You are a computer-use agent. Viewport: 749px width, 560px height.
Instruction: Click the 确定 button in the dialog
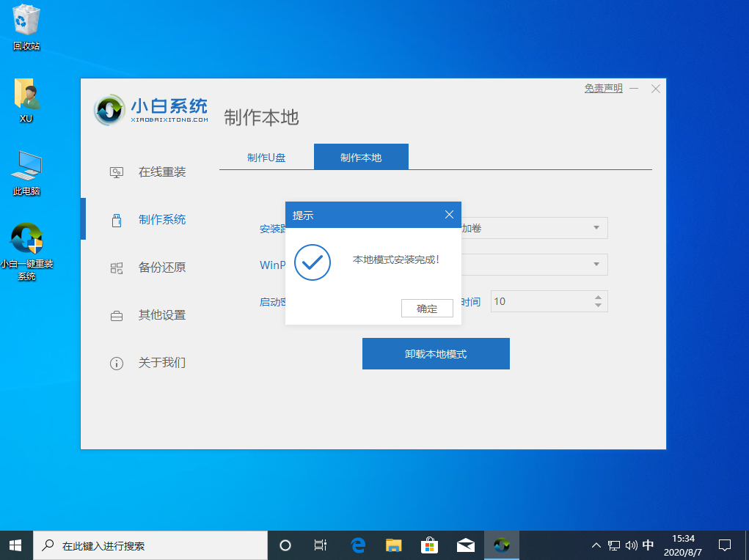427,309
